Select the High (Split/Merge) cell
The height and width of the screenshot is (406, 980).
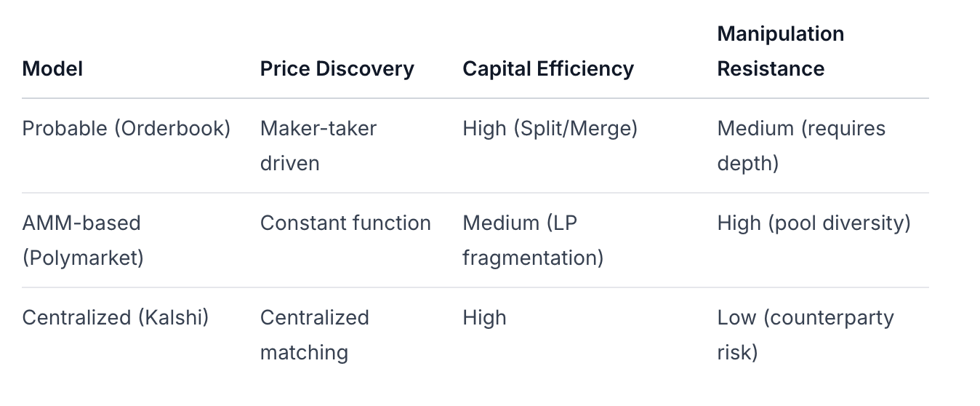click(x=550, y=129)
